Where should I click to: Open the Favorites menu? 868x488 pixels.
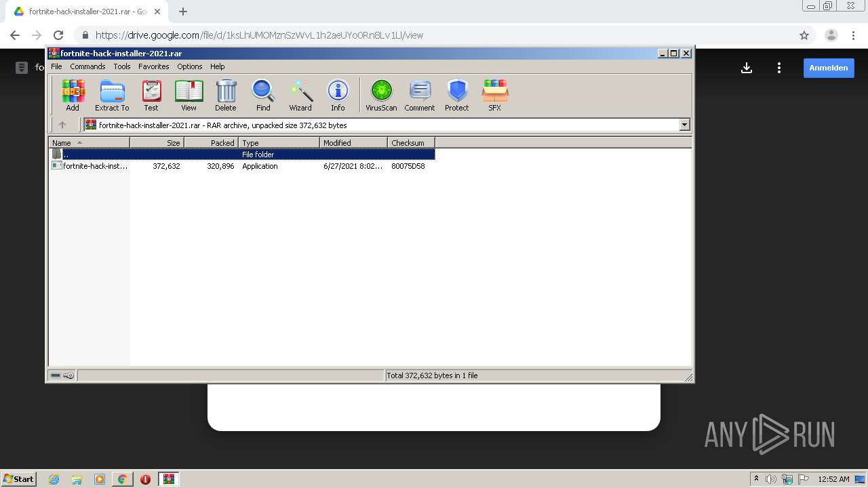click(154, 66)
